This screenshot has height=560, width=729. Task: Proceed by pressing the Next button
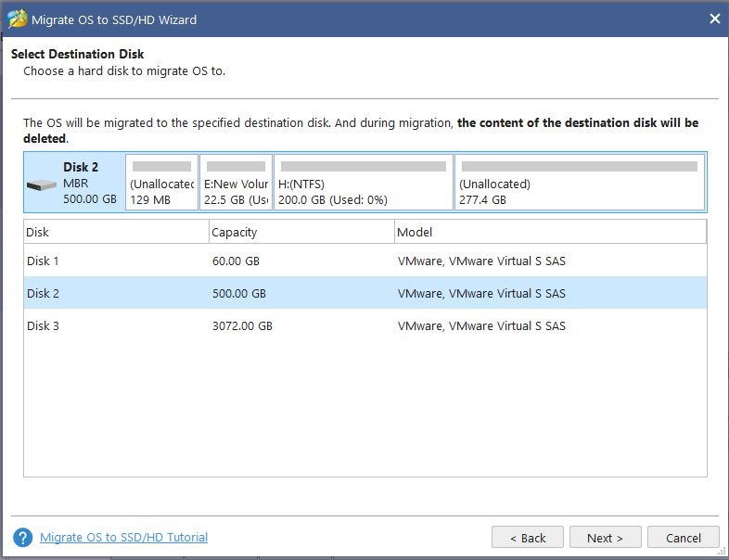[x=605, y=538]
